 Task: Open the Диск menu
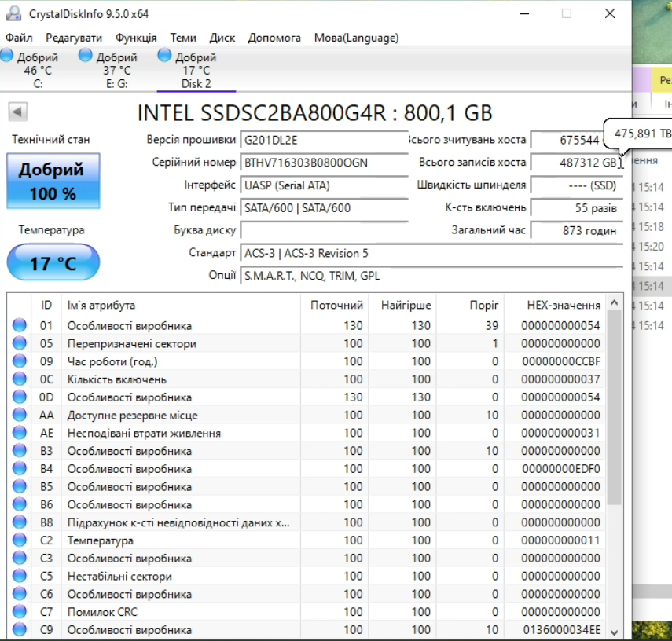(222, 38)
